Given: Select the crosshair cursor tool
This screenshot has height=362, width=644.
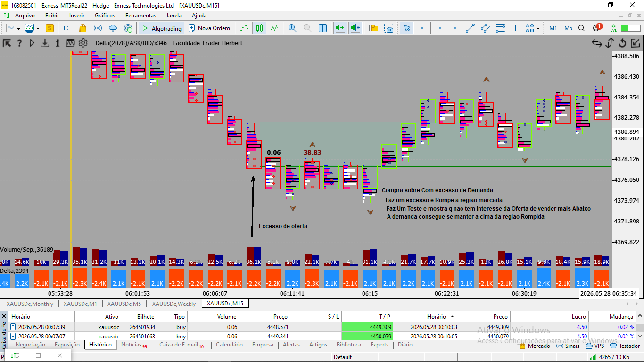Looking at the screenshot, I should 422,28.
